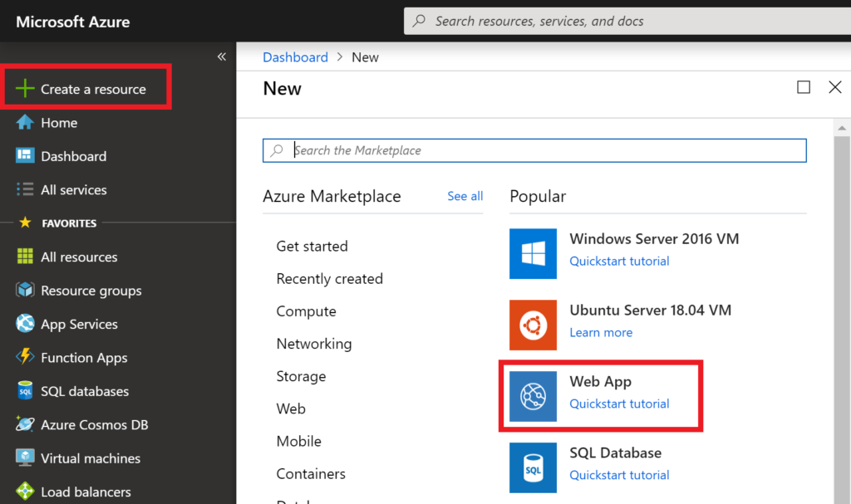The height and width of the screenshot is (504, 851).
Task: Close the New blade
Action: click(835, 87)
